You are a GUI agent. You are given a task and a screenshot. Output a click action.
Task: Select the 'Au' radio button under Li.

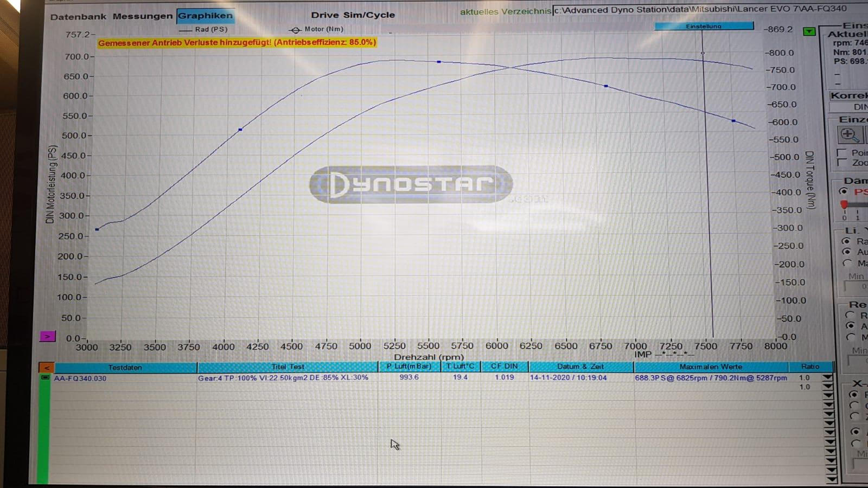846,252
